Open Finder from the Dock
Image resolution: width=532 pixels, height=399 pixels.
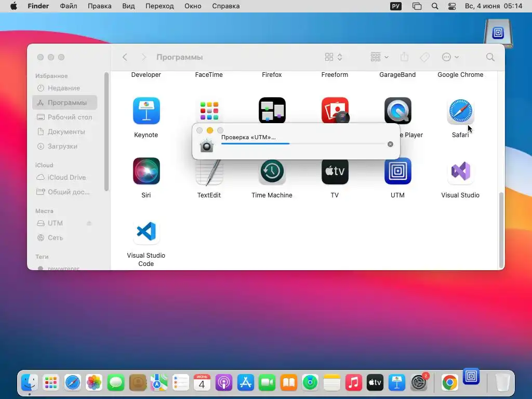click(30, 383)
